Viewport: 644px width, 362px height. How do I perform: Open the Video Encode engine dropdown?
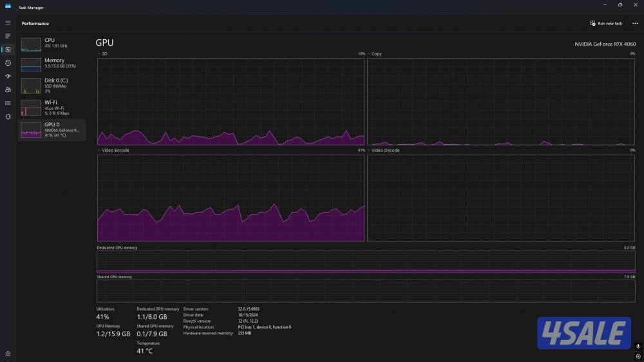click(x=113, y=150)
